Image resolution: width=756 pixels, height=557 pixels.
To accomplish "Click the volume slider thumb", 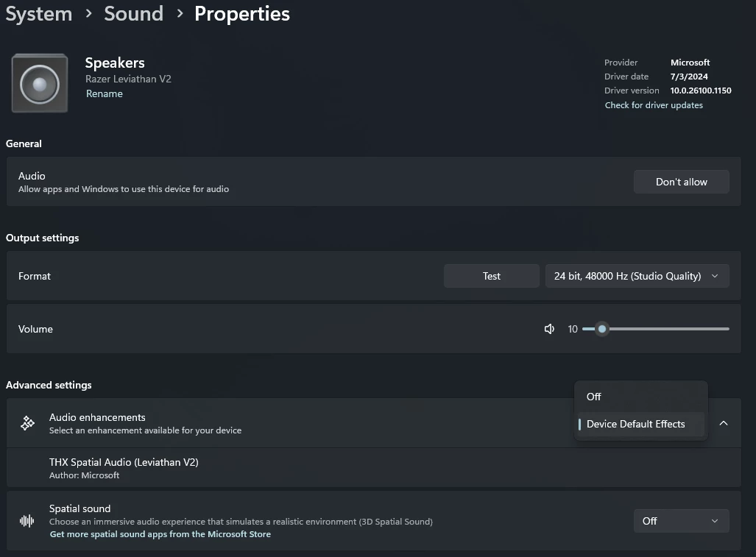I will point(601,329).
